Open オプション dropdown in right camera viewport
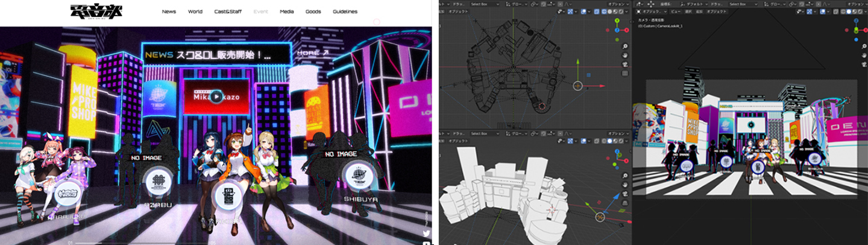This screenshot has height=245, width=868. pyautogui.click(x=857, y=4)
